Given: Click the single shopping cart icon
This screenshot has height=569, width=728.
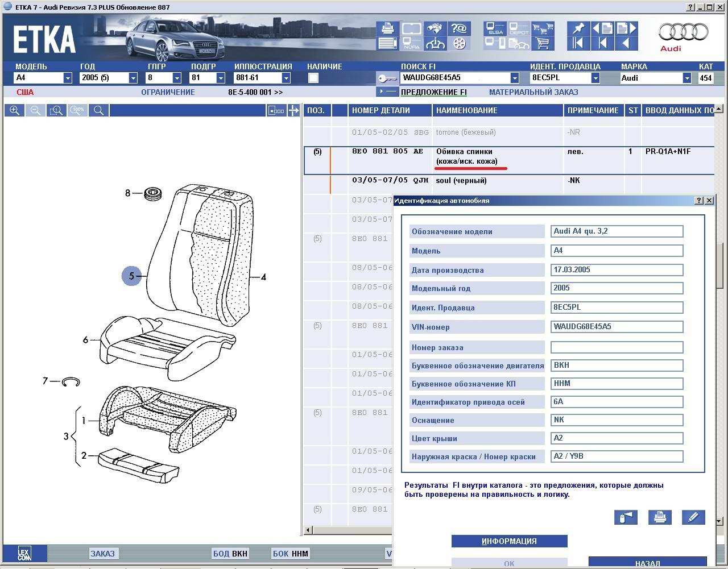Looking at the screenshot, I should [543, 43].
